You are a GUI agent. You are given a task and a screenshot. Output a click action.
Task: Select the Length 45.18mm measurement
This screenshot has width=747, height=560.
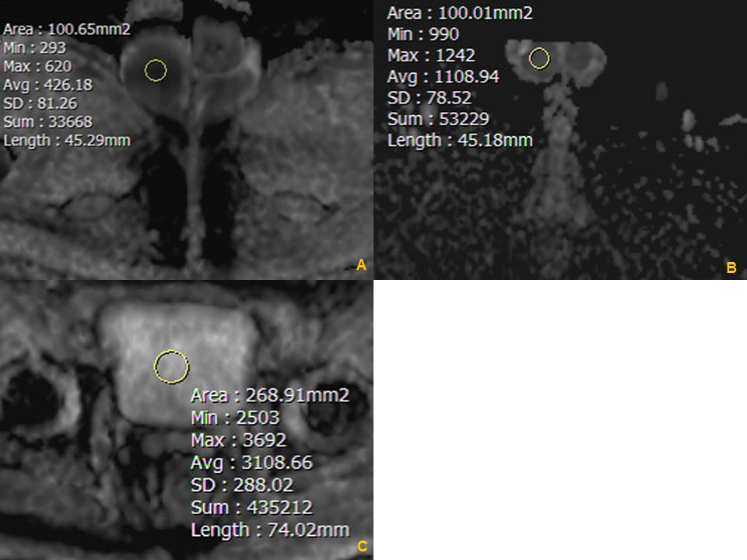tap(460, 140)
